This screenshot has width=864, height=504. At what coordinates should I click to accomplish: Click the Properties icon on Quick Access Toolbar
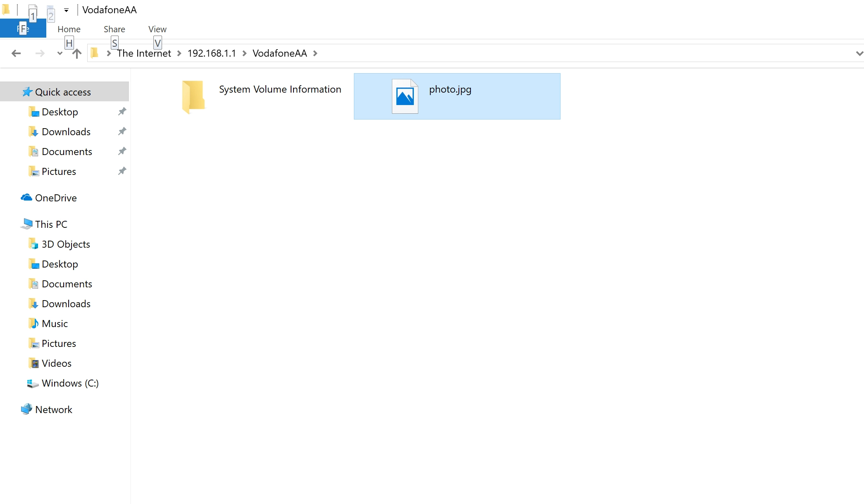point(32,10)
